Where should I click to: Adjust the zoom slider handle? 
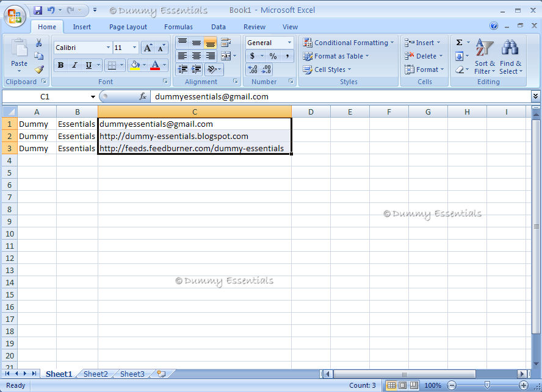click(x=487, y=385)
